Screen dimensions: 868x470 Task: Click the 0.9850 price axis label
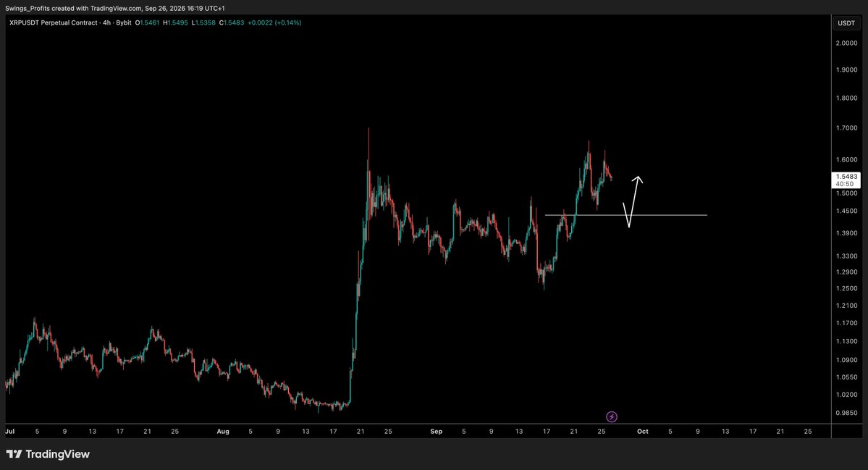click(846, 413)
